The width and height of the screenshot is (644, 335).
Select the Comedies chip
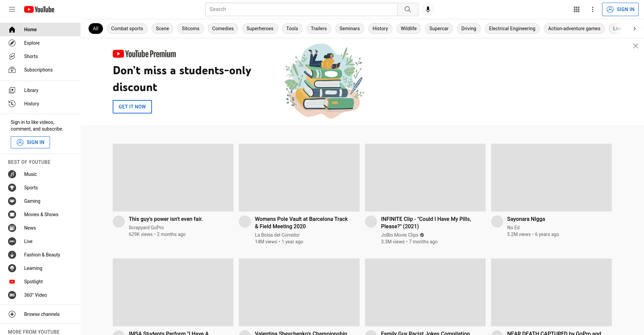coord(223,29)
